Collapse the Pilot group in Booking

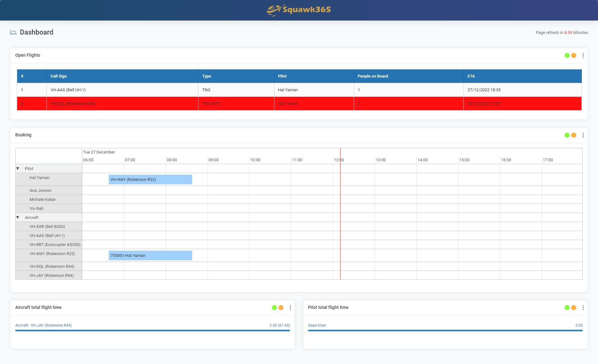[x=18, y=168]
